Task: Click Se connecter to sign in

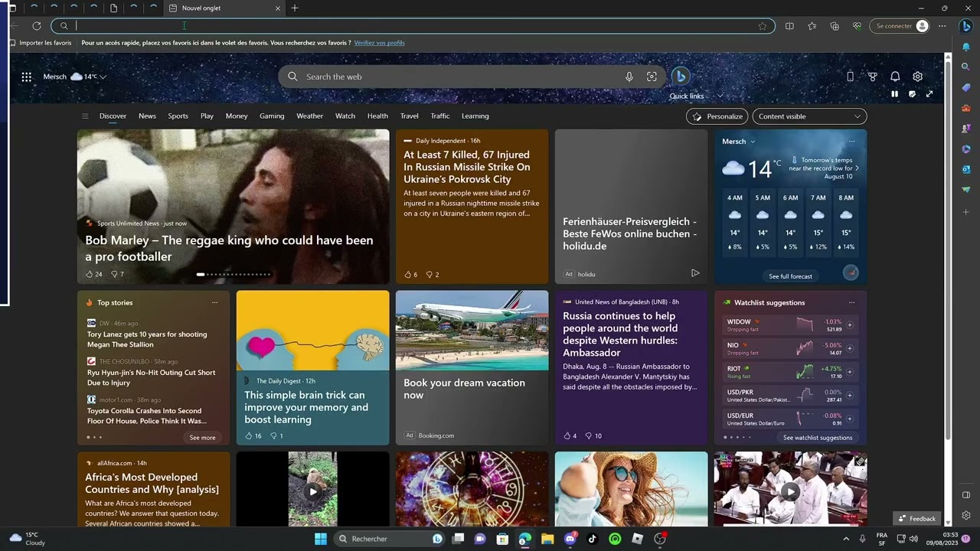Action: coord(900,26)
